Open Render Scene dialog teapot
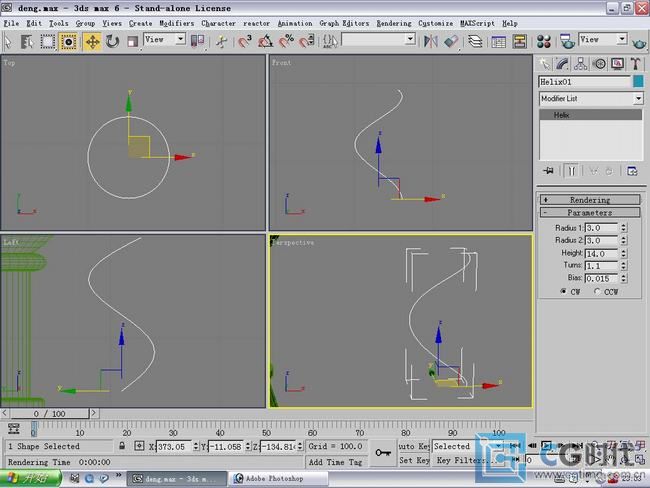 (567, 41)
